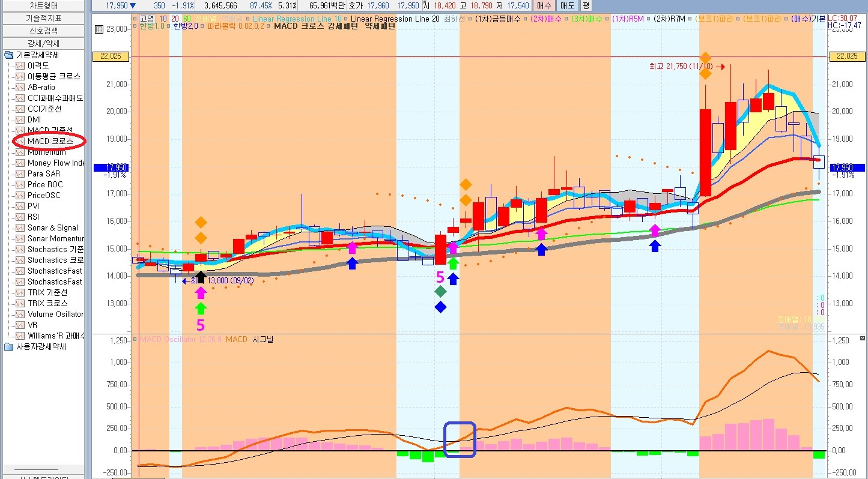Select the Money Flow Index icon
This screenshot has width=868, height=479.
(20, 163)
